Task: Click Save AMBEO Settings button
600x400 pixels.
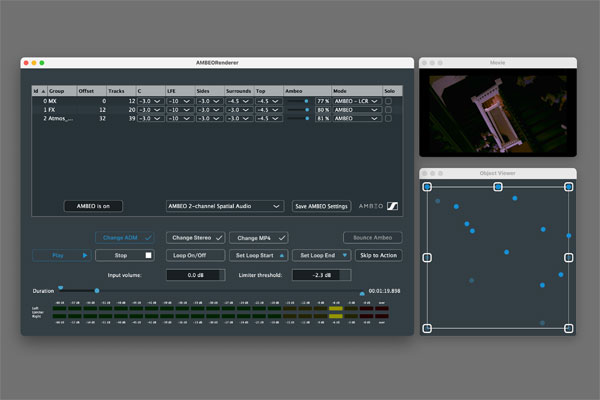Action: pyautogui.click(x=321, y=206)
